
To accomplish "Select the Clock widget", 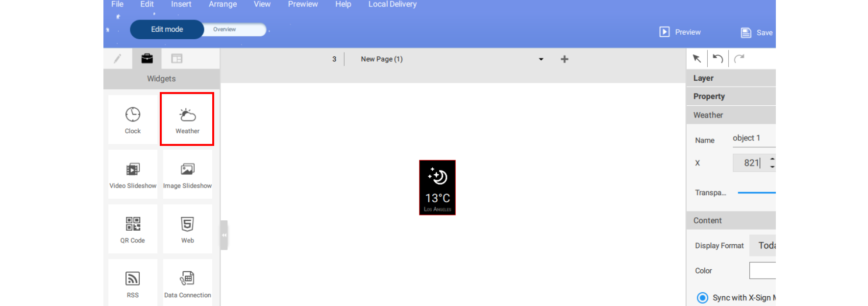I will point(132,119).
